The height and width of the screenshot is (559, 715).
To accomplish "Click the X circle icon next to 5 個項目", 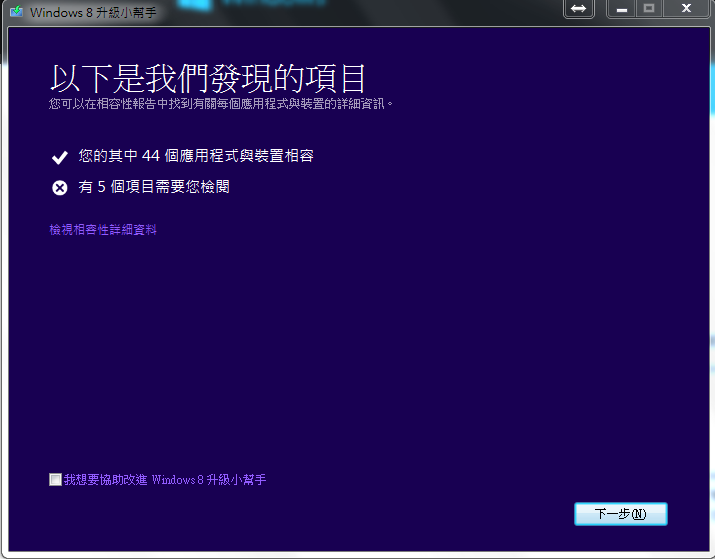I will (60, 187).
